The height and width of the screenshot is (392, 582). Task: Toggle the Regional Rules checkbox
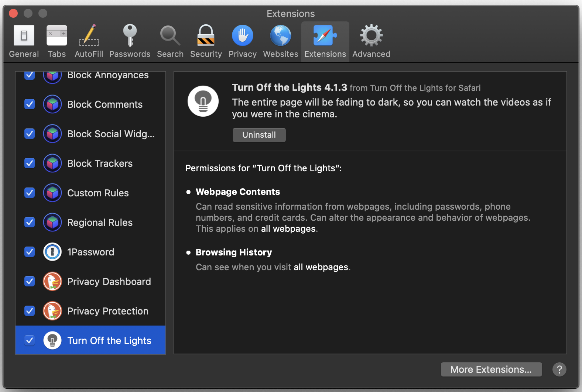pos(30,222)
